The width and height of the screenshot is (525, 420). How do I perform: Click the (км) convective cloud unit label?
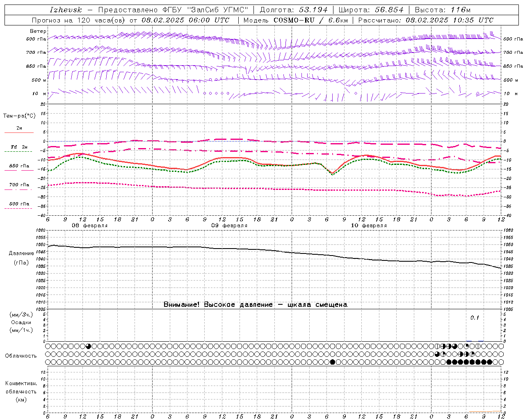(21, 399)
